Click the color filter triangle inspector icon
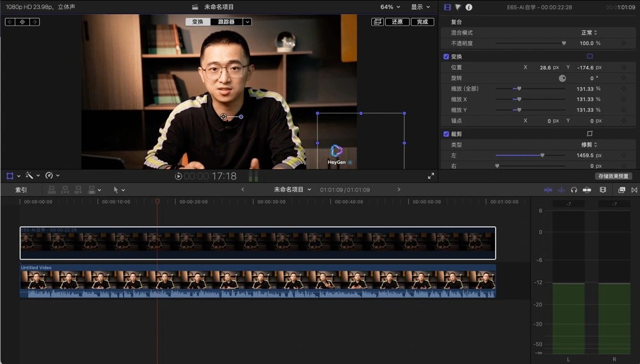The width and height of the screenshot is (640, 364). (458, 7)
